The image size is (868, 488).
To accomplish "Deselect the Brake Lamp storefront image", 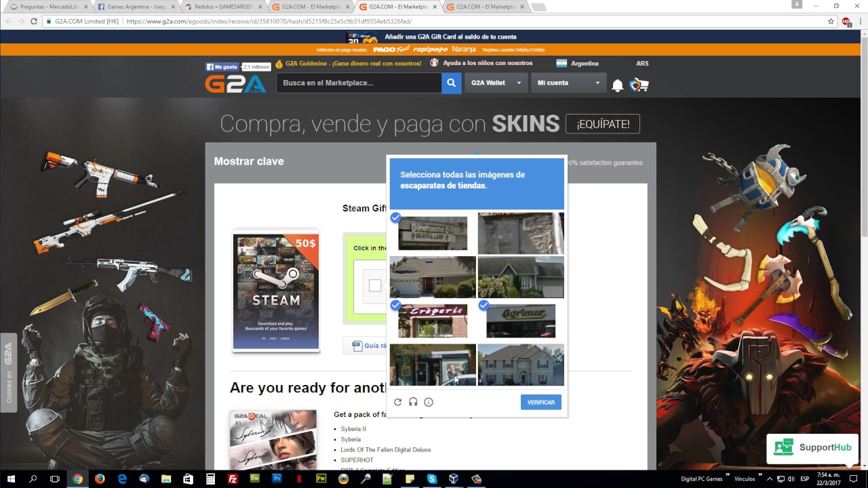I will 433,233.
